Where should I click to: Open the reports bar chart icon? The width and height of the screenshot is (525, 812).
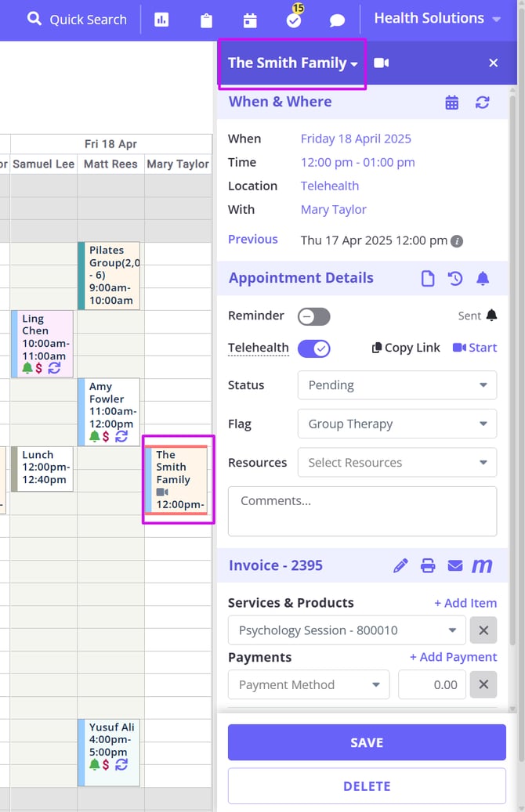(161, 20)
